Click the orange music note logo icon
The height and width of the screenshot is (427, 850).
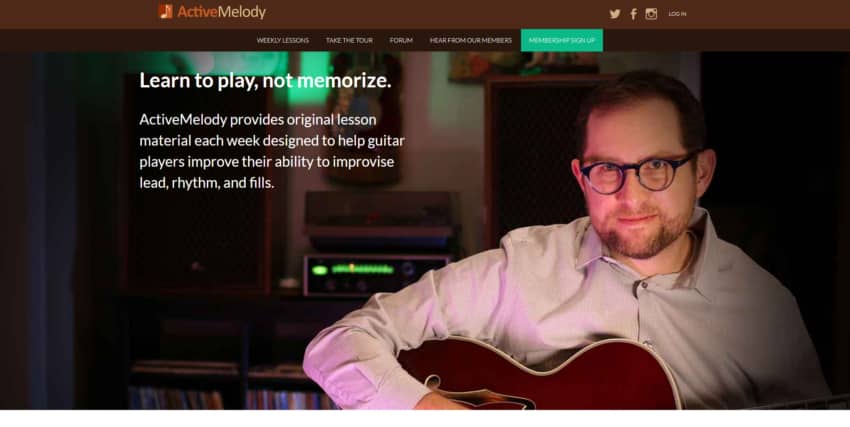[x=166, y=11]
